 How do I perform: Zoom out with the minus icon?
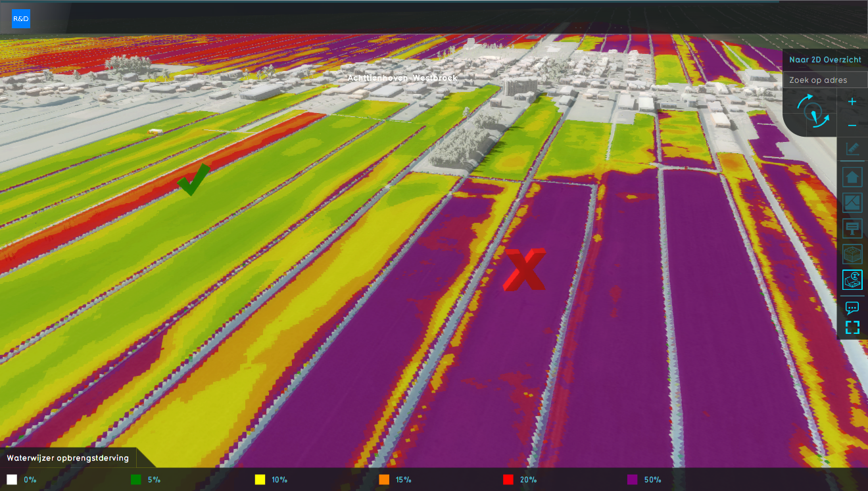coord(852,125)
